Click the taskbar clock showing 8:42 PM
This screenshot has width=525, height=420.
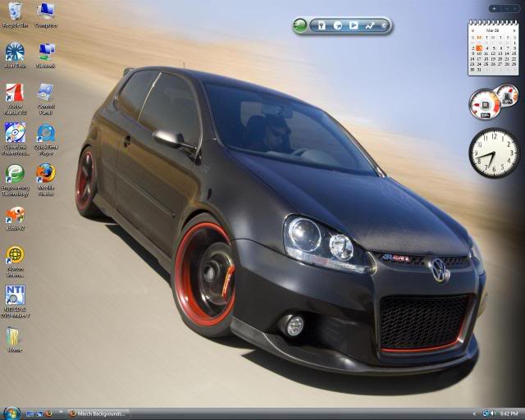pyautogui.click(x=509, y=414)
